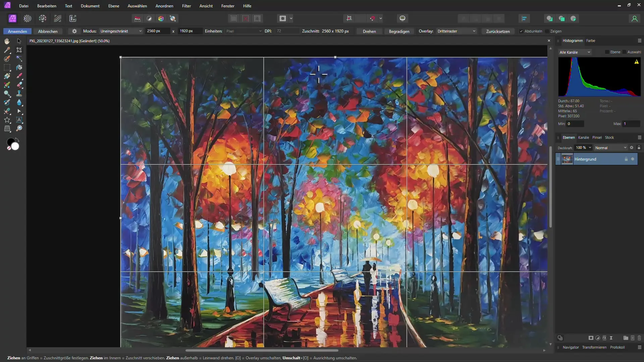Apply Auto White Balance from the toolbar

point(173,18)
